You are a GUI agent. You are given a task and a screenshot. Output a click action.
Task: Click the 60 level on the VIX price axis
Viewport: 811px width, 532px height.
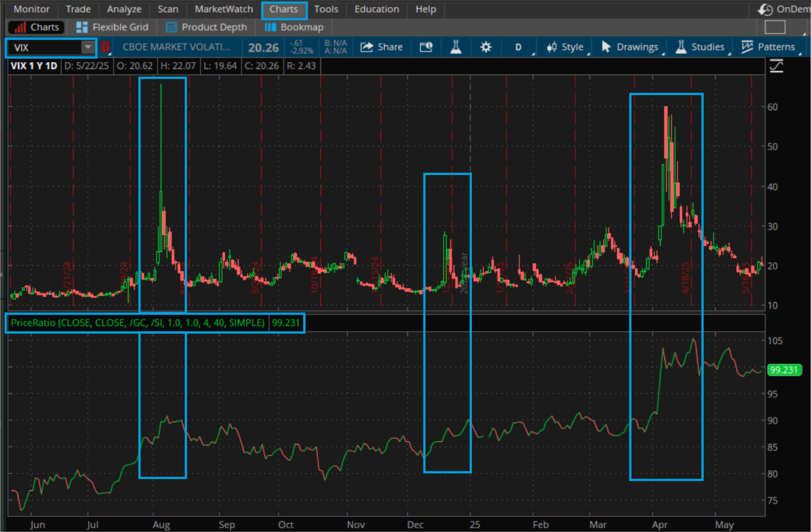click(x=772, y=107)
